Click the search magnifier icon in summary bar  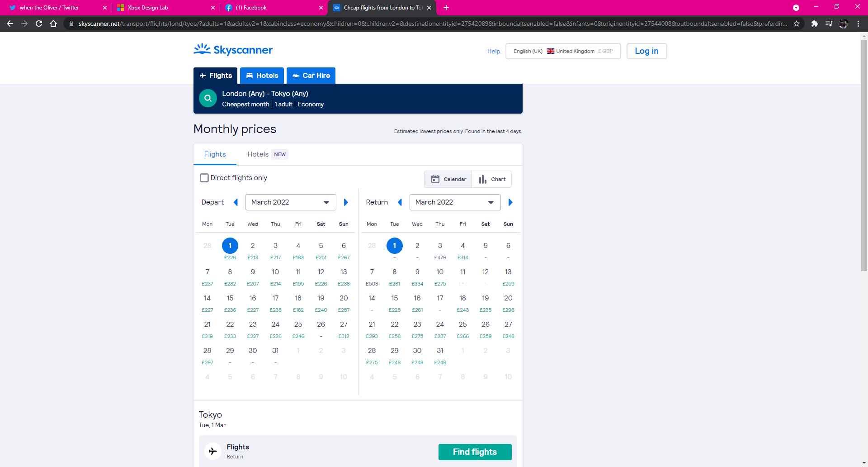(208, 98)
